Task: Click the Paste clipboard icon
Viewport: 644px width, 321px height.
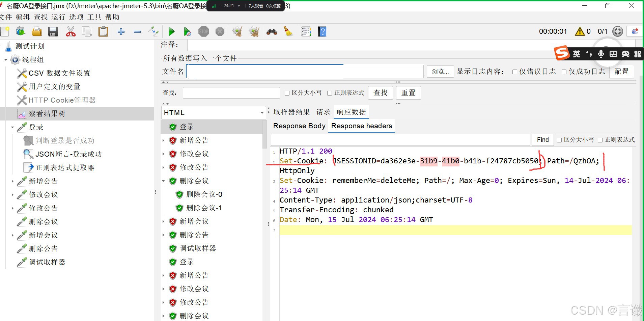Action: [103, 32]
